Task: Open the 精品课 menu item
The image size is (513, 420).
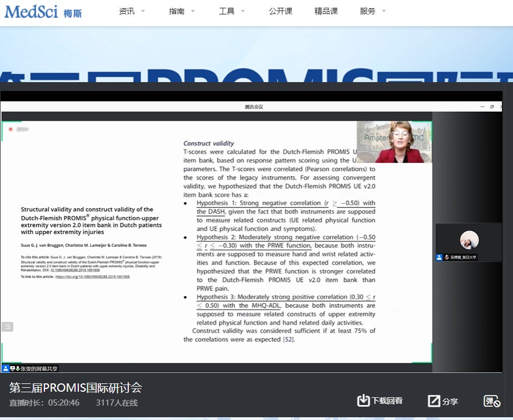Action: 326,11
